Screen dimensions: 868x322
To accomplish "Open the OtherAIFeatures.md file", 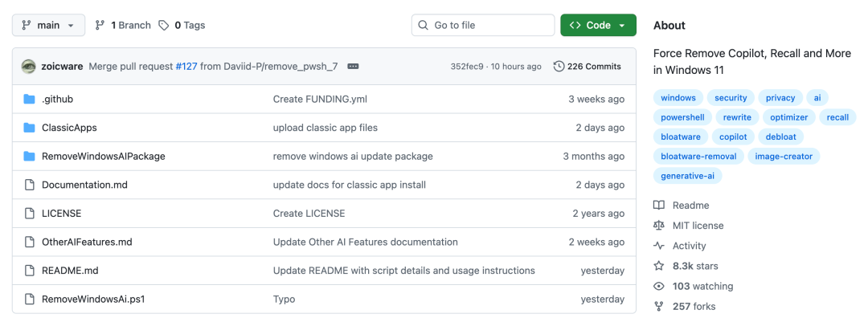I will pos(87,242).
